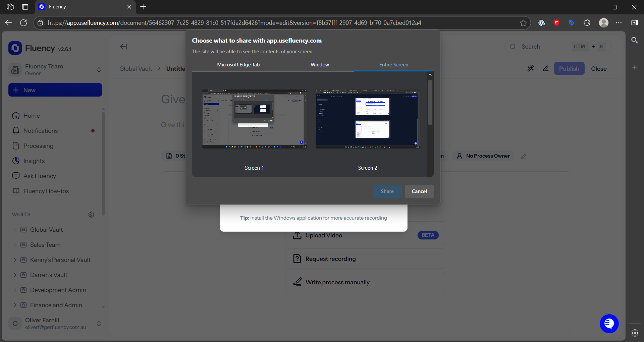
Task: Click the pencil edit icon beside Publish
Action: click(x=546, y=68)
